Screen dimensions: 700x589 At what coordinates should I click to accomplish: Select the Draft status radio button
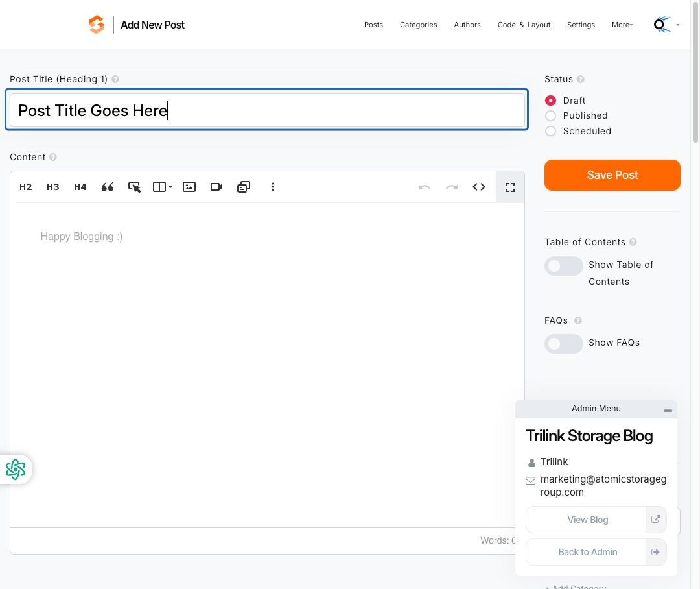click(550, 101)
